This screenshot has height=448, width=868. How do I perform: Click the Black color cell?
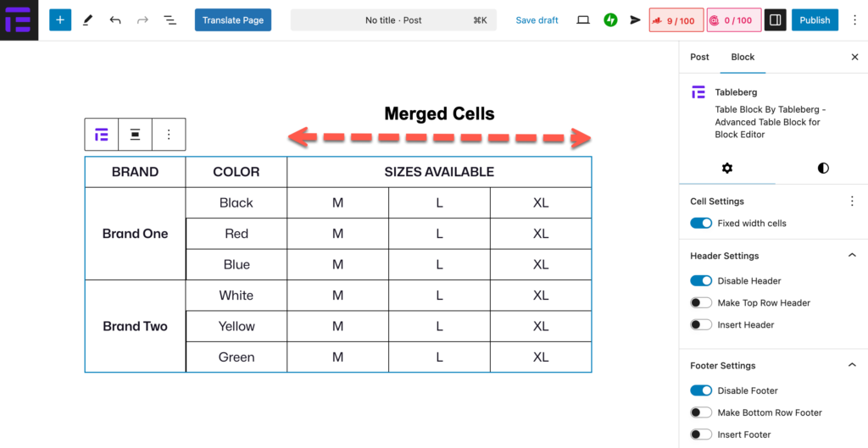[236, 203]
